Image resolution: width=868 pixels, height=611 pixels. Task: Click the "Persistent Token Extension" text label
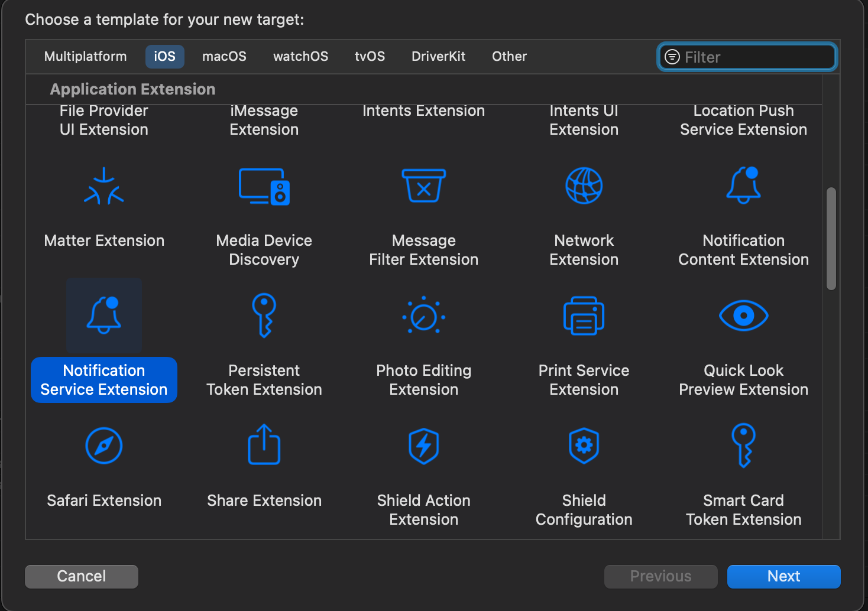click(264, 380)
